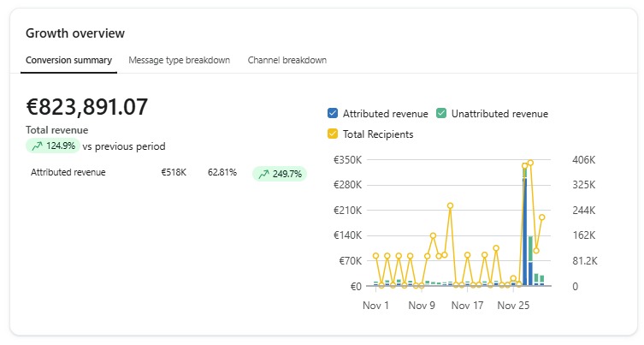Click the 406K right axis label

[x=583, y=159]
